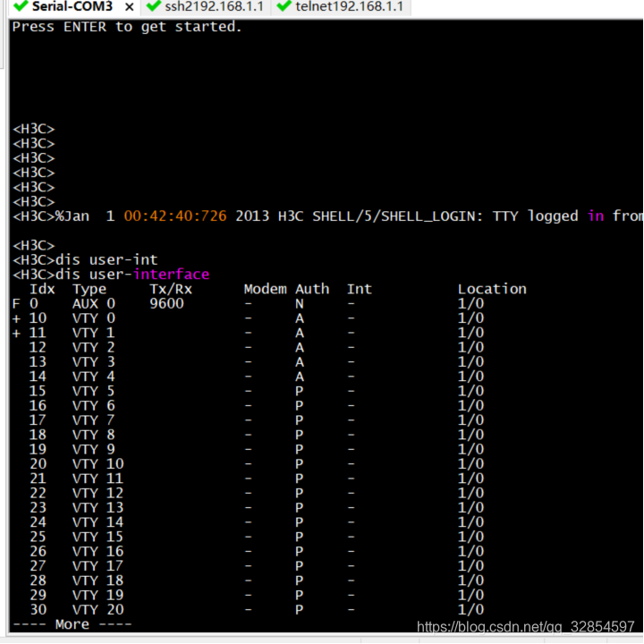Click the Auth value P for VTY 8
The height and width of the screenshot is (644, 644).
300,435
